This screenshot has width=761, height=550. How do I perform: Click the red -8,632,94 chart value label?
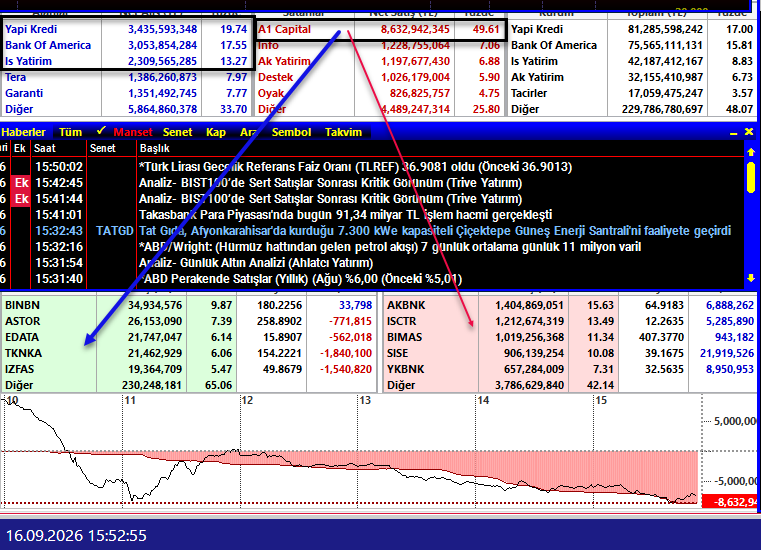click(731, 501)
